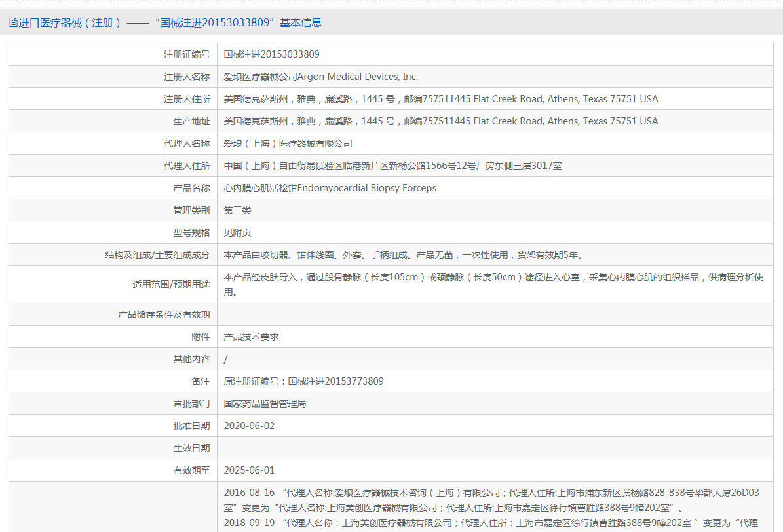
Task: Click the 原注册证编号 remark value
Action: 303,381
